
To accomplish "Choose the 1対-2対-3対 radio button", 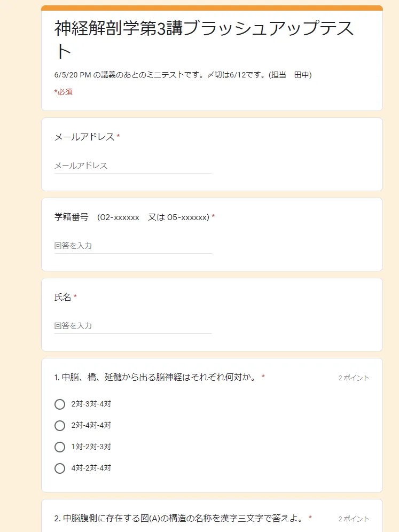I will 60,447.
